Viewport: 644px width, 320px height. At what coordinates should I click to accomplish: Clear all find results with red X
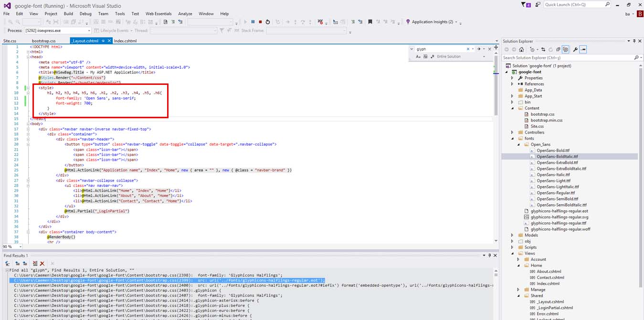click(x=42, y=263)
